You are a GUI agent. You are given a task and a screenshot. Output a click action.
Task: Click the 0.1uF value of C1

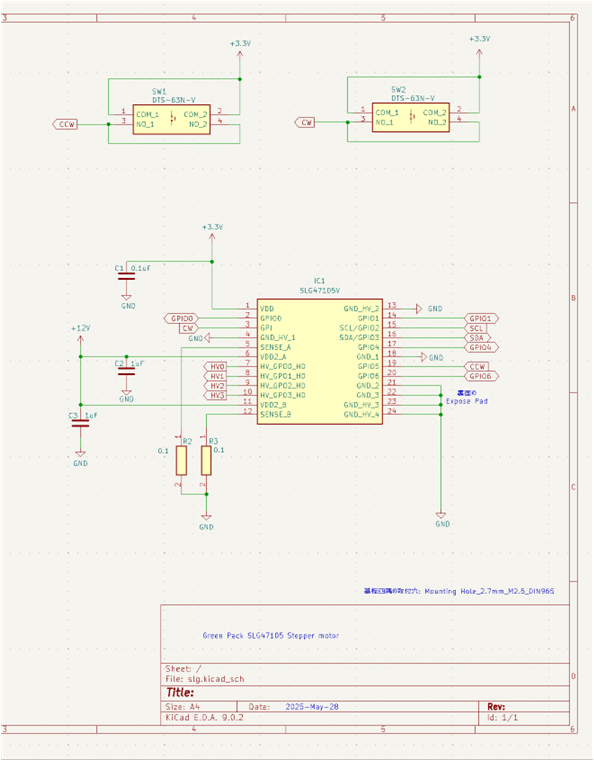pos(141,268)
